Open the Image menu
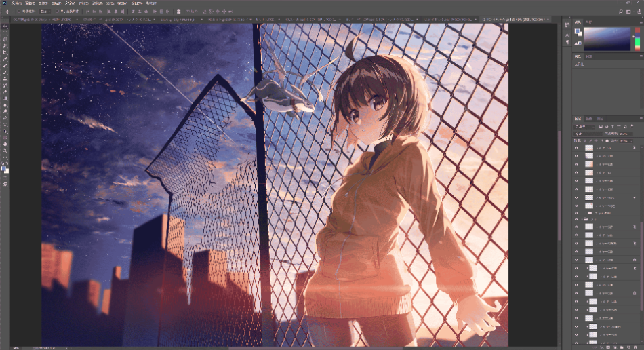Image resolution: width=644 pixels, height=350 pixels. click(43, 3)
